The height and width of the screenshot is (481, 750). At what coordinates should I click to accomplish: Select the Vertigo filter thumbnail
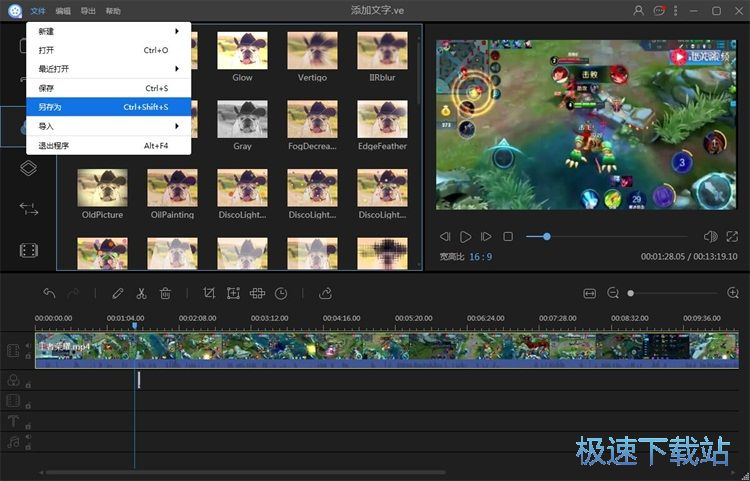pyautogui.click(x=312, y=51)
